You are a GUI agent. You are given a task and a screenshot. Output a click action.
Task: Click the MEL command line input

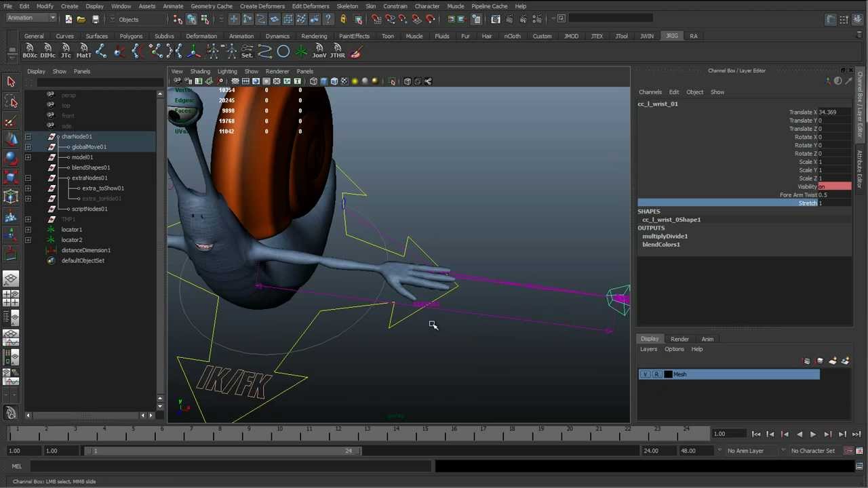[231, 466]
